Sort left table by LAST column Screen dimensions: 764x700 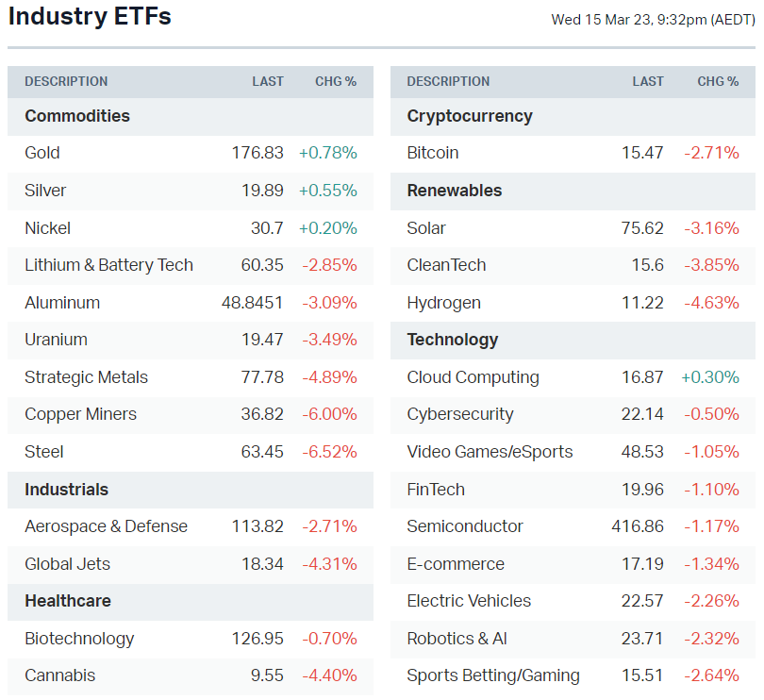tap(268, 82)
